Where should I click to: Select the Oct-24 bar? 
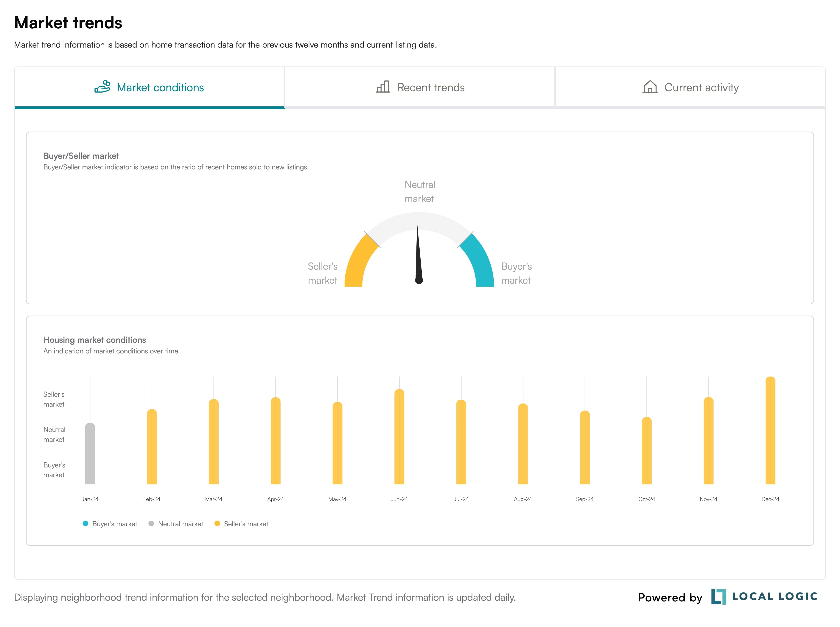coord(647,450)
